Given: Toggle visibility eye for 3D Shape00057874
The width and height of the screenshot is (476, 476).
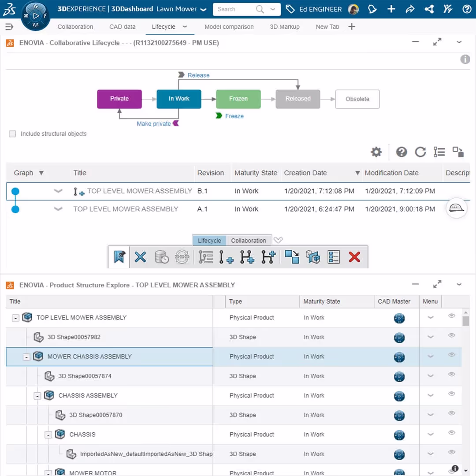Looking at the screenshot, I should [451, 374].
